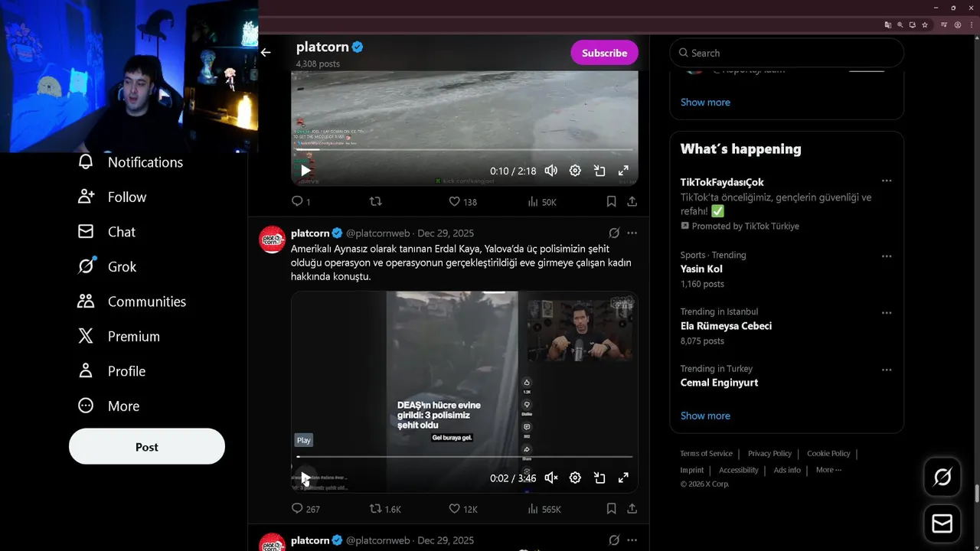
Task: Seek the top video's progress bar
Action: (x=464, y=150)
